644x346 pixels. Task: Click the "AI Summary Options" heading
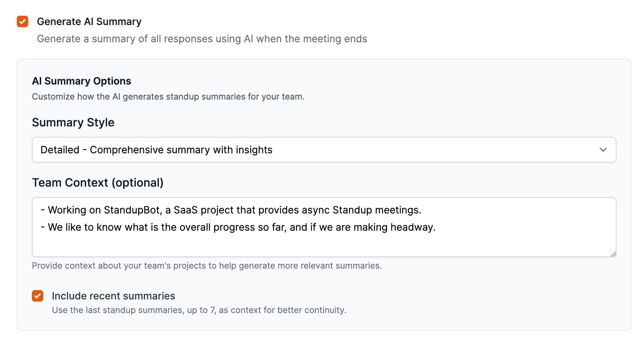(82, 81)
